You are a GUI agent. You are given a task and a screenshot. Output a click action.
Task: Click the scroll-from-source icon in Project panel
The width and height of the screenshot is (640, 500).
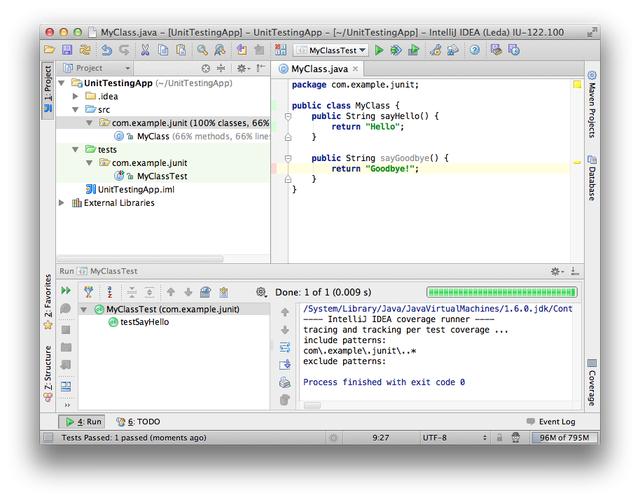pyautogui.click(x=206, y=68)
